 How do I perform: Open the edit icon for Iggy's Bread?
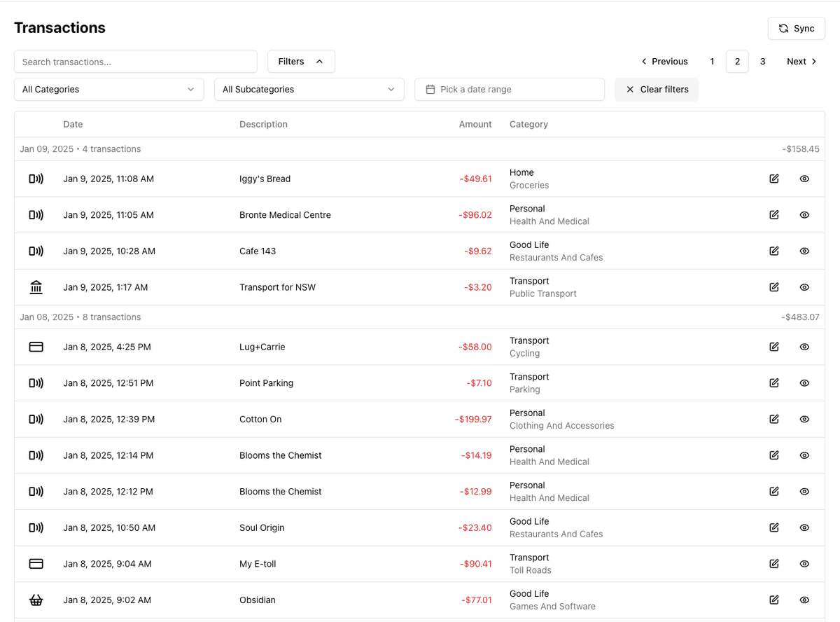(x=773, y=179)
